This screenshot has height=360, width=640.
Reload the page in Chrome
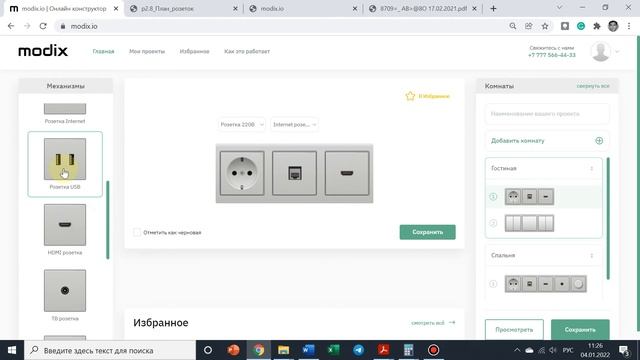(x=43, y=26)
